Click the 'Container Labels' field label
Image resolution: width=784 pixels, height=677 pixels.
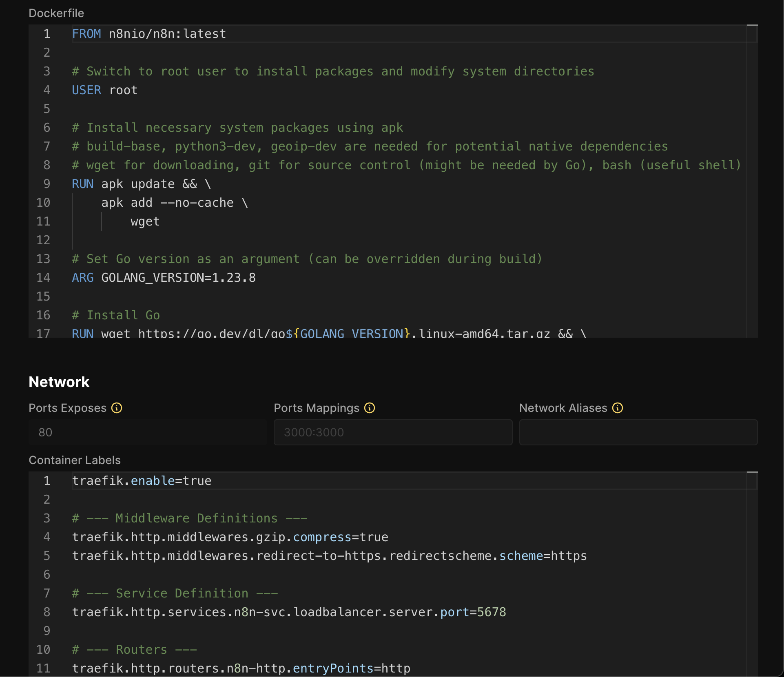coord(75,460)
